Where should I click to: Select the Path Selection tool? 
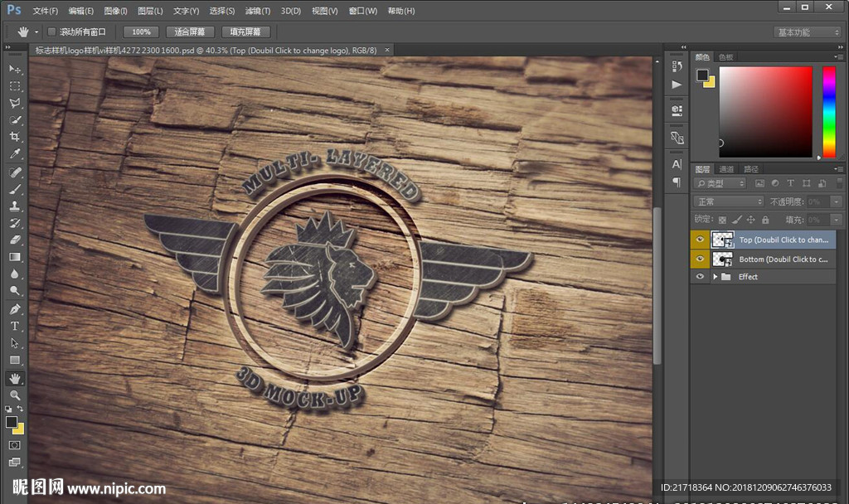pos(15,343)
